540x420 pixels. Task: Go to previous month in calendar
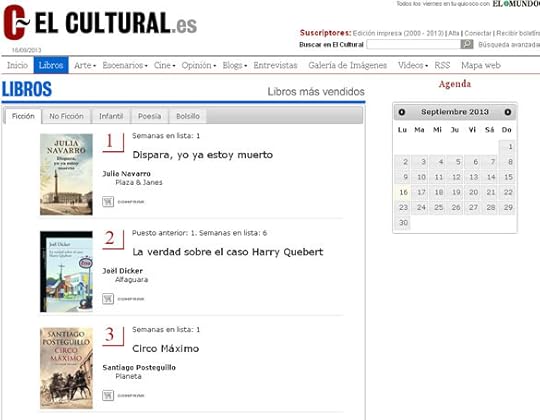pos(402,112)
